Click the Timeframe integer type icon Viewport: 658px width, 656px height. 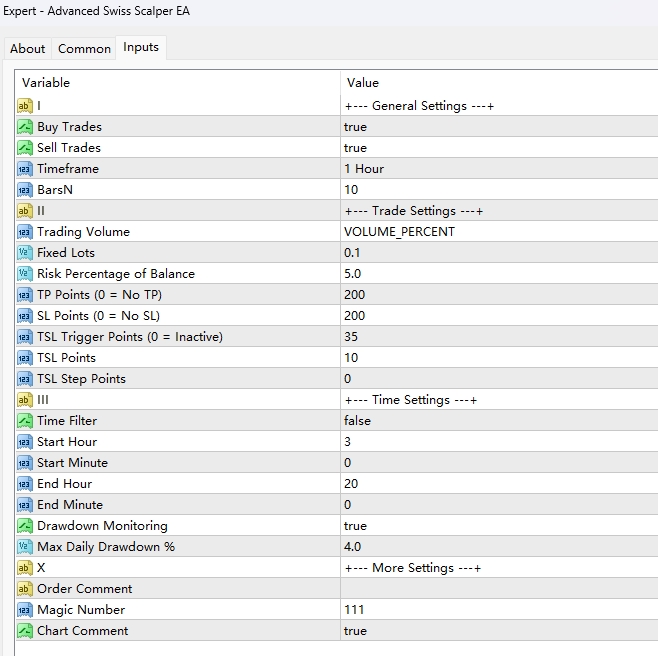click(25, 169)
